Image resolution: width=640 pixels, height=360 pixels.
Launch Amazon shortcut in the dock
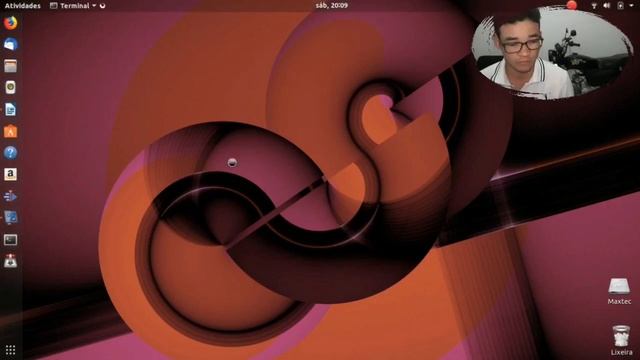(11, 174)
